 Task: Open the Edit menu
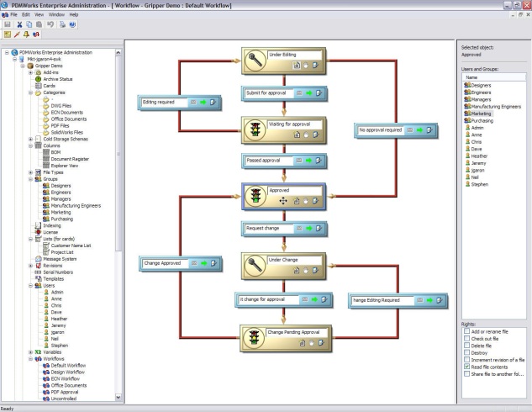click(26, 14)
